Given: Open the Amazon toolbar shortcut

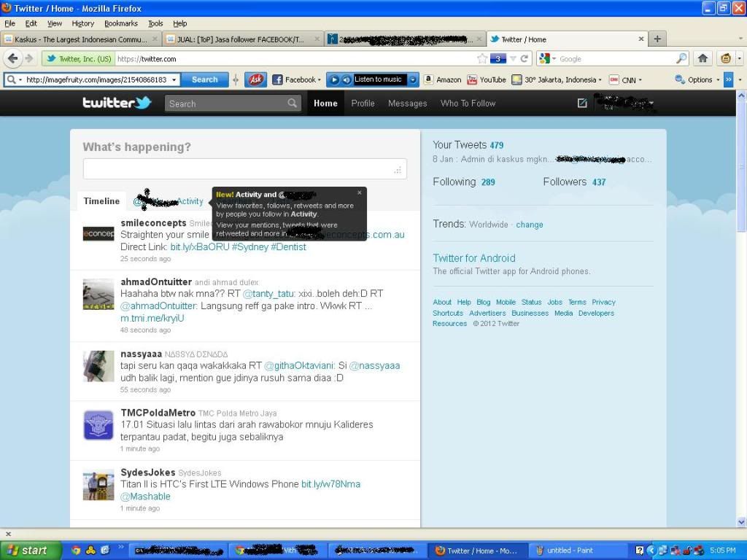Looking at the screenshot, I should (x=443, y=79).
